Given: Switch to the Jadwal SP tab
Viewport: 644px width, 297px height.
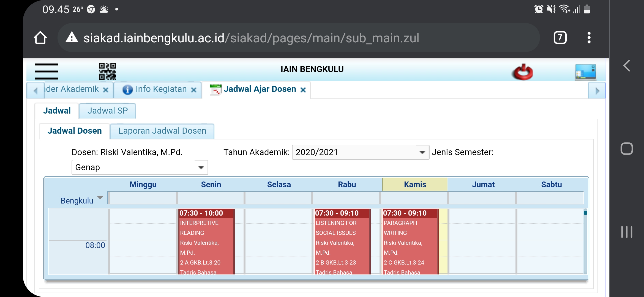Looking at the screenshot, I should (107, 111).
